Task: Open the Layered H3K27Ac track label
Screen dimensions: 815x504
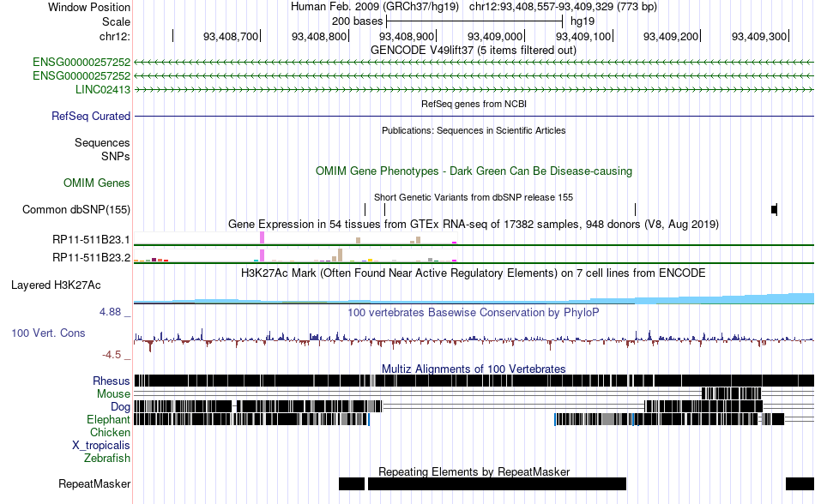Action: (x=56, y=285)
